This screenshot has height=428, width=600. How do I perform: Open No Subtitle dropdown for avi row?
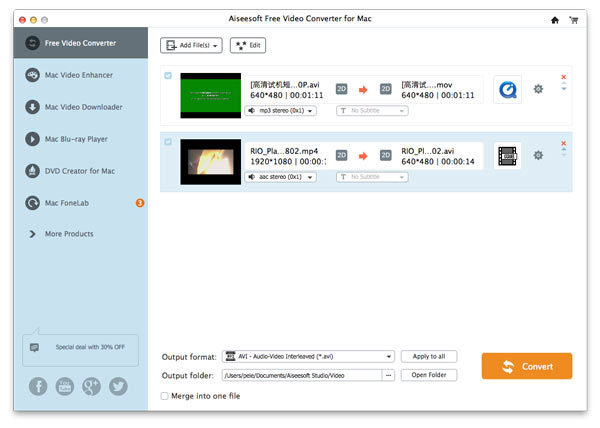372,111
